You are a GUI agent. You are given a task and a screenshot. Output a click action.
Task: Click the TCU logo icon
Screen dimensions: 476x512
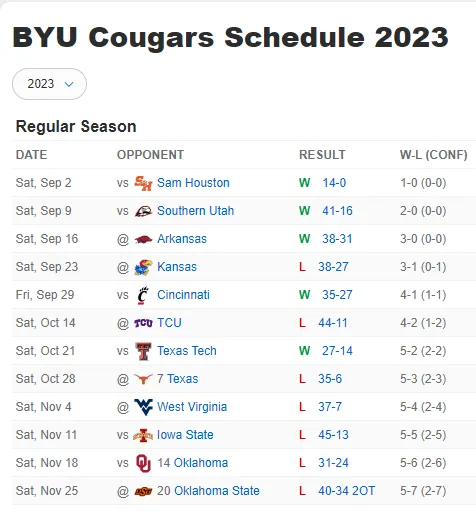(x=143, y=323)
